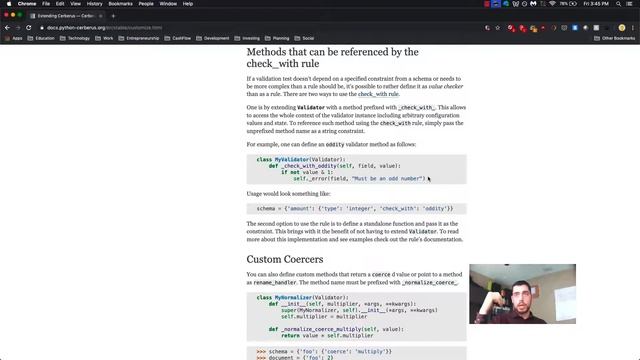Click the '_normalize_coerce_multiply' method line

coord(336,329)
